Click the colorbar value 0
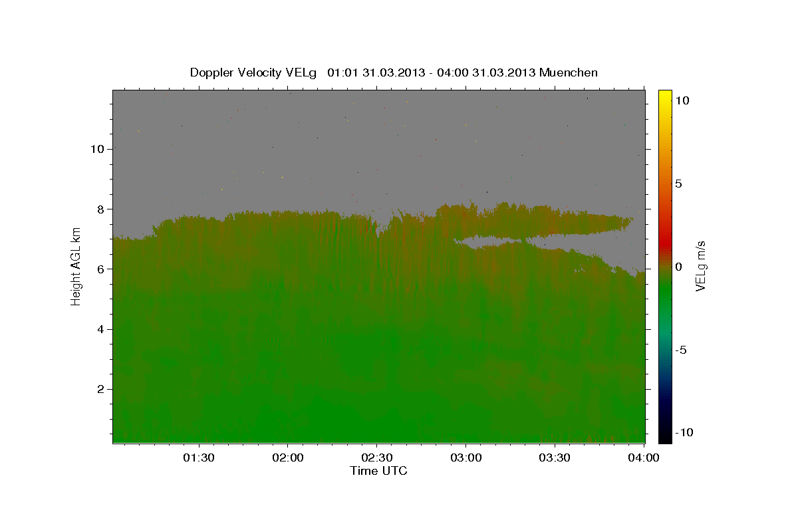This screenshot has width=798, height=532. pos(678,267)
